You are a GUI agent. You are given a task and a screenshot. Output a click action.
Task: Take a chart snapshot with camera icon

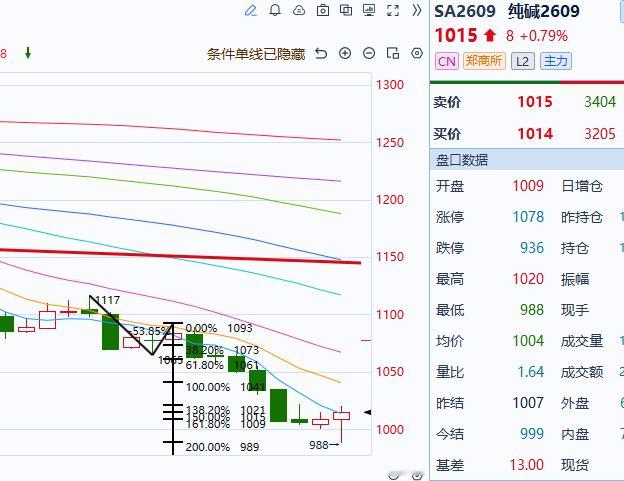click(323, 10)
